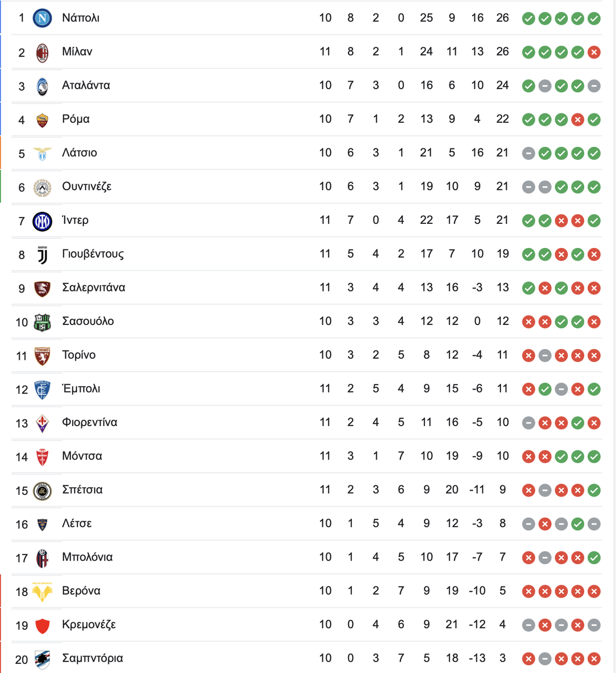Screen dimensions: 616x673
Task: Click the Juventus logo
Action: point(42,255)
